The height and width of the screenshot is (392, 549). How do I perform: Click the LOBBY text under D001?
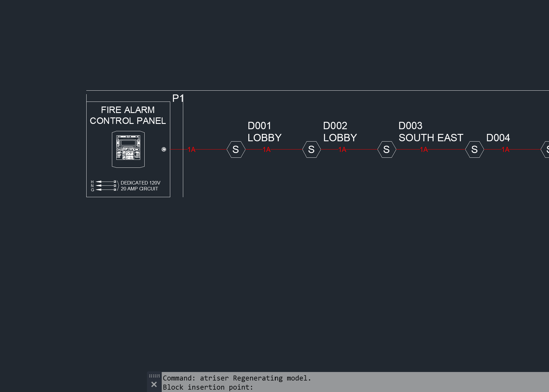point(264,138)
